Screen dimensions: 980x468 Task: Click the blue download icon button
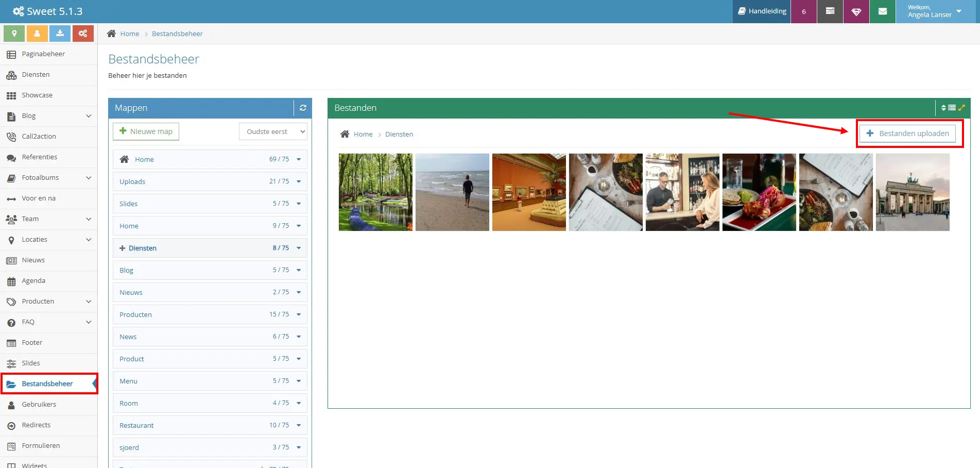(x=60, y=34)
